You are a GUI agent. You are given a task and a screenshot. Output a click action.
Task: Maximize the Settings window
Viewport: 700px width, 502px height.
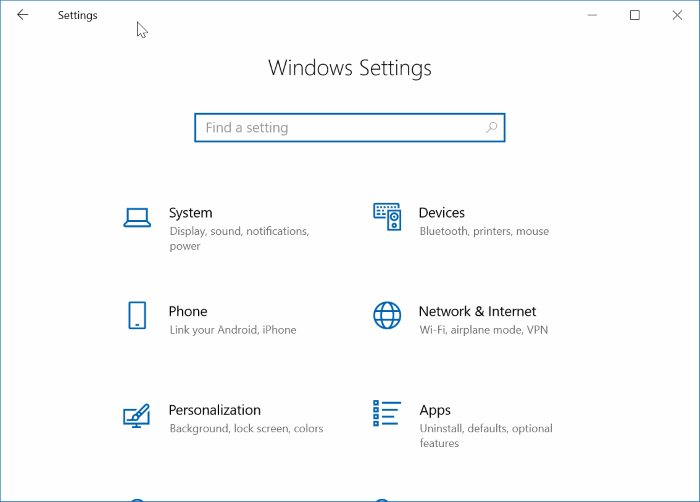pos(634,15)
